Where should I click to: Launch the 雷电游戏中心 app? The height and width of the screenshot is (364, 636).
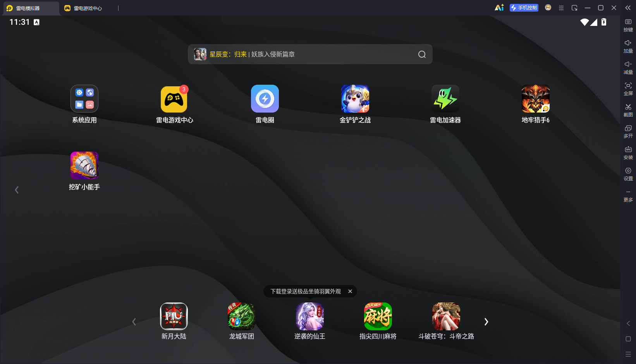[174, 99]
